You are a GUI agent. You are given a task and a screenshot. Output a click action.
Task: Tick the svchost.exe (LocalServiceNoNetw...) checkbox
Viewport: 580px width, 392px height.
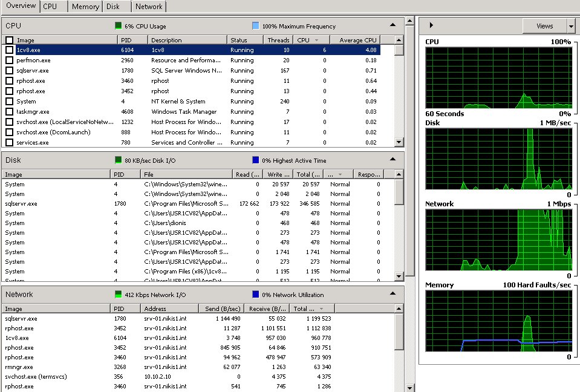10,122
